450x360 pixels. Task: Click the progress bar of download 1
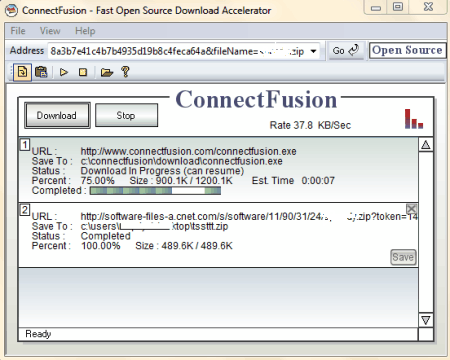[155, 191]
